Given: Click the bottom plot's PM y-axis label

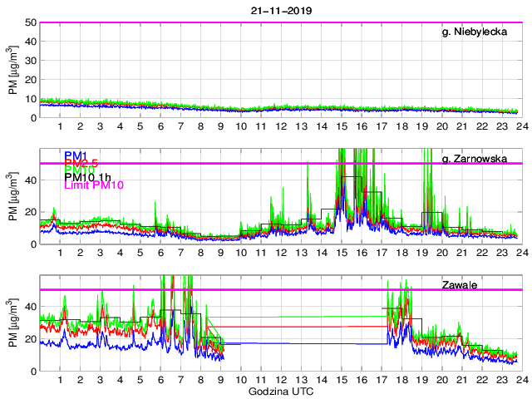Looking at the screenshot, I should (x=13, y=323).
